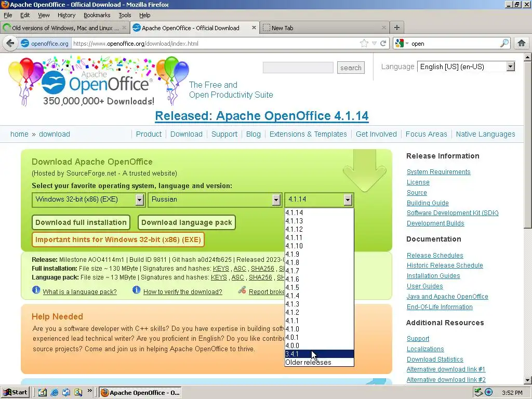
Task: Click the green network tray icon
Action: (478, 393)
